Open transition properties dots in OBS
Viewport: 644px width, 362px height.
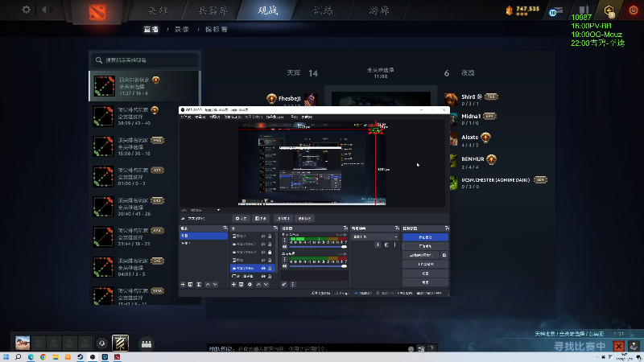[x=394, y=245]
